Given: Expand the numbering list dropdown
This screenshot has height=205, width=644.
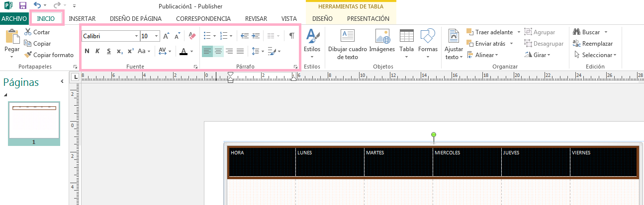Looking at the screenshot, I should pos(231,36).
